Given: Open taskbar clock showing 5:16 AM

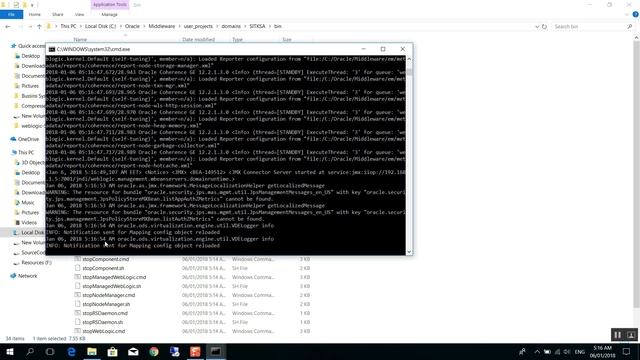Looking at the screenshot, I should pos(602,351).
